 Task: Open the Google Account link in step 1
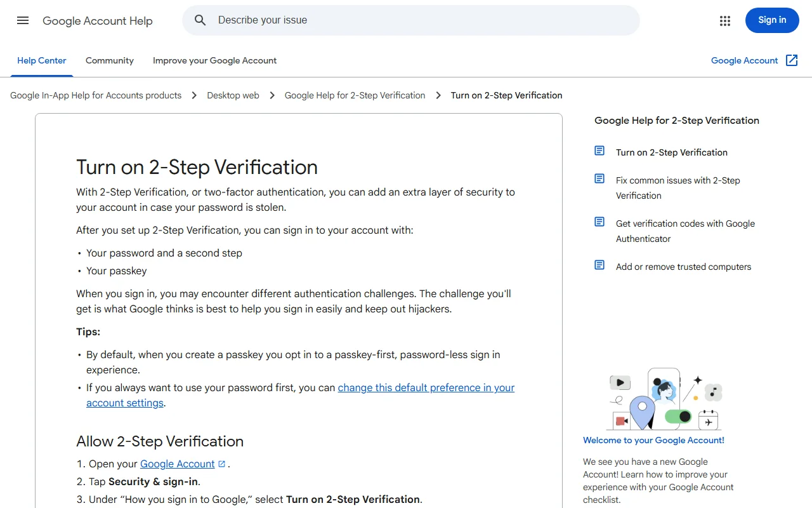[x=178, y=464]
